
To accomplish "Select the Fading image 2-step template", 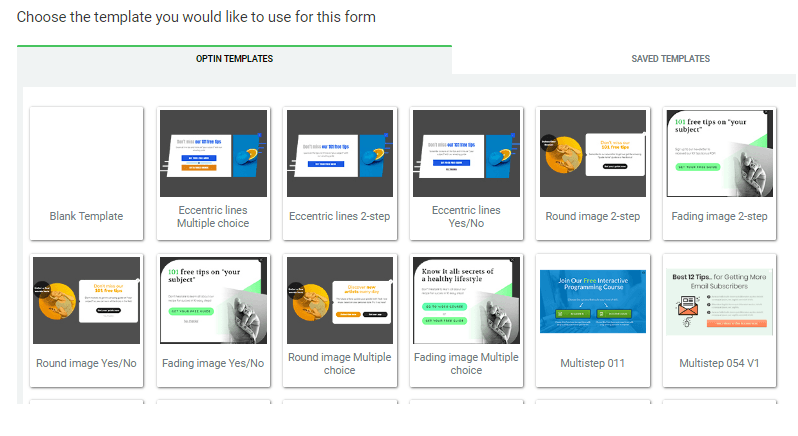I will pyautogui.click(x=719, y=153).
